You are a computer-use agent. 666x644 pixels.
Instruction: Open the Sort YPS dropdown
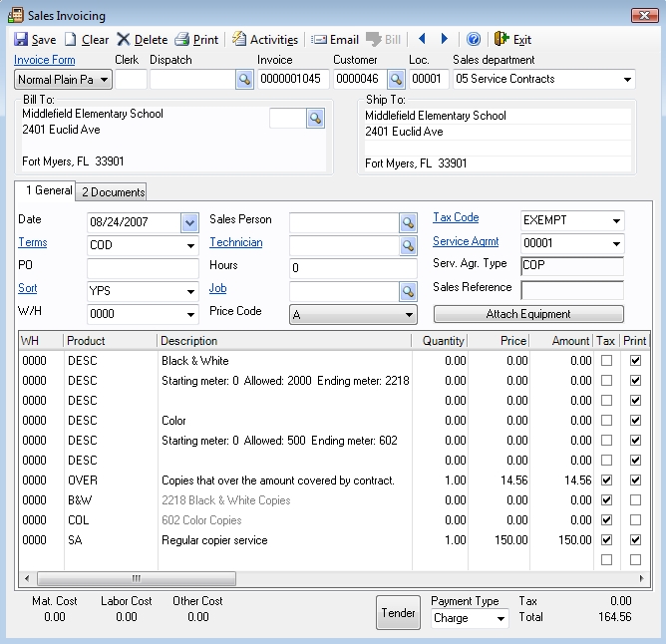click(x=190, y=291)
